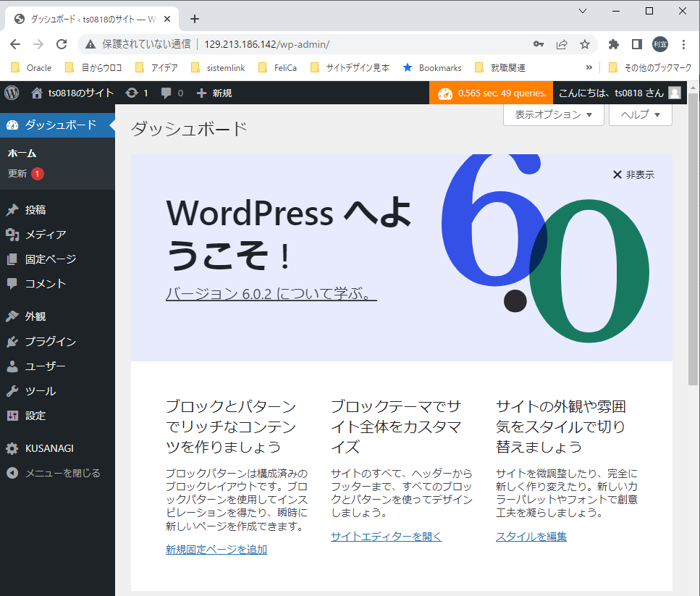700x596 pixels.
Task: Show hidden bookmarks with » chevron
Action: [589, 67]
